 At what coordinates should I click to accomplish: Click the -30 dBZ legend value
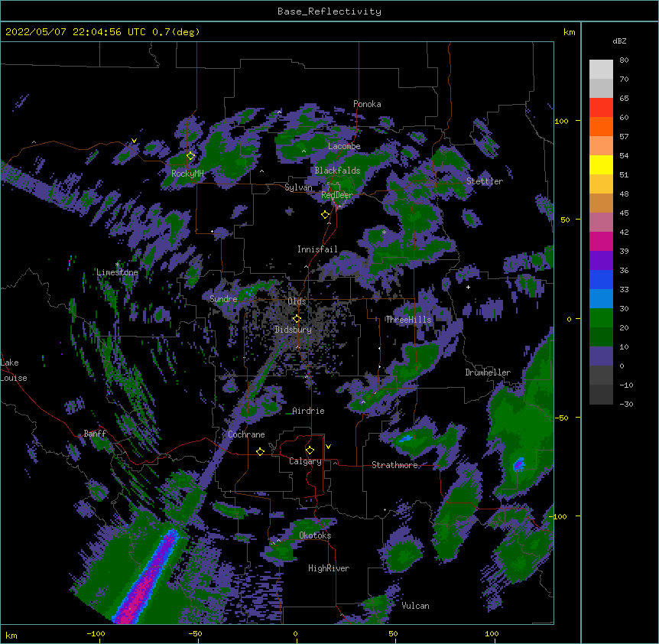pyautogui.click(x=626, y=404)
